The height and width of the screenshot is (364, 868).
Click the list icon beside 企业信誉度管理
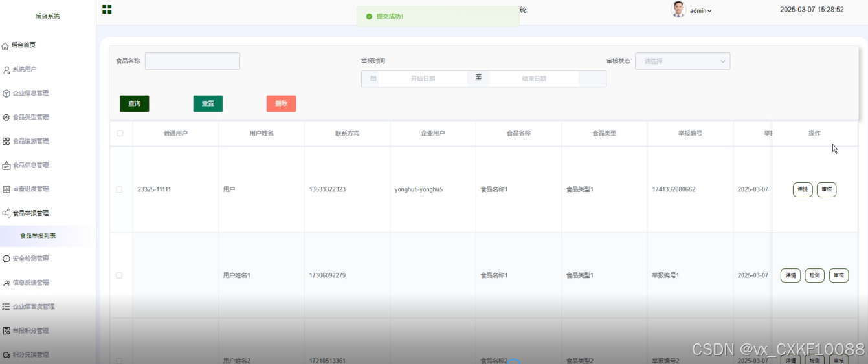tap(6, 306)
